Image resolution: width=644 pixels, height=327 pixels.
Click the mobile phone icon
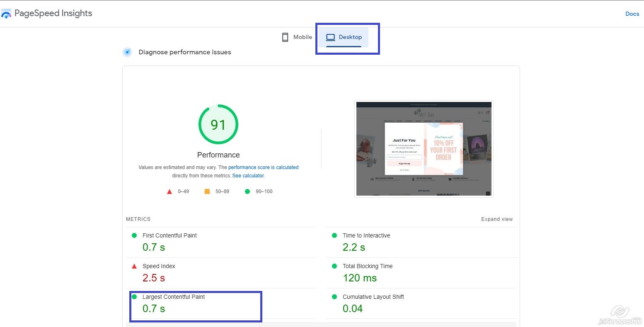285,37
